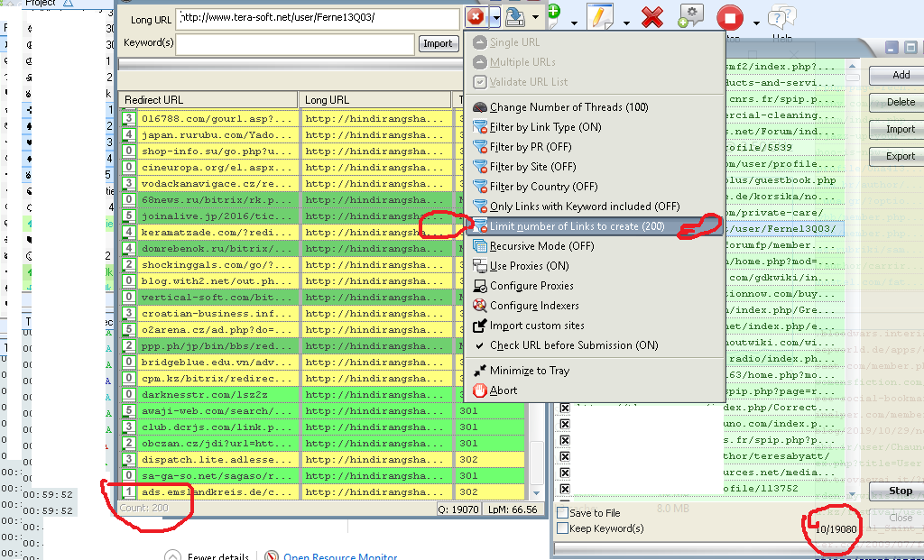The image size is (924, 560).
Task: Click the Import button next to Keyword(s)
Action: [x=438, y=43]
